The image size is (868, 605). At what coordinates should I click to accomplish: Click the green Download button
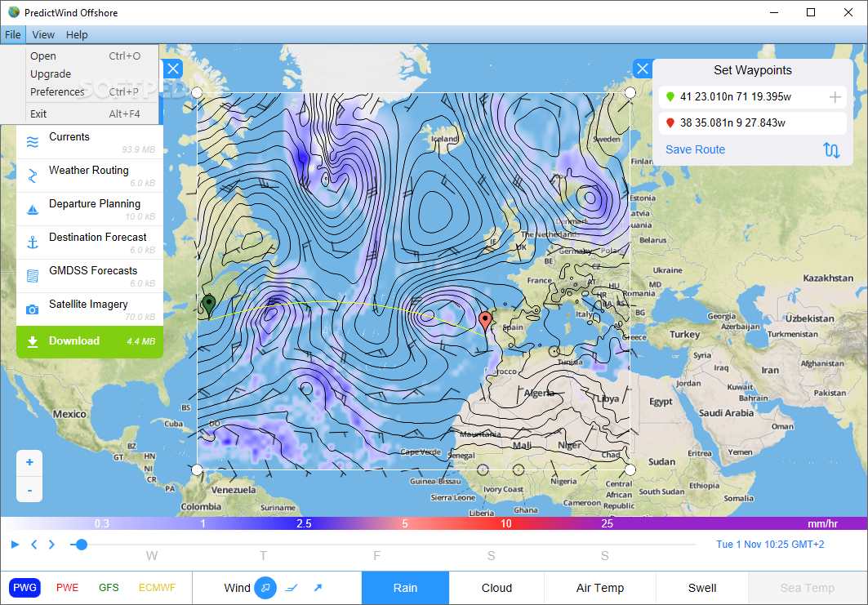coord(90,341)
